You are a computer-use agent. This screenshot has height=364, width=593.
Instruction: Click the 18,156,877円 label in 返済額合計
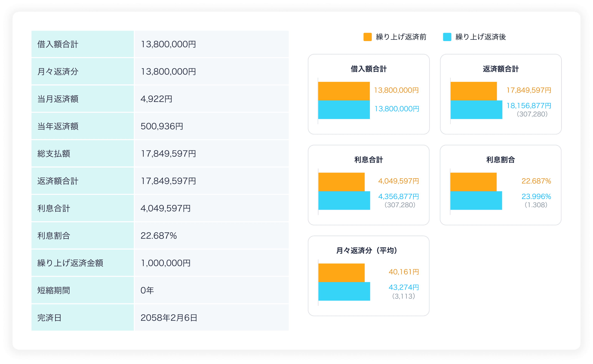point(529,106)
